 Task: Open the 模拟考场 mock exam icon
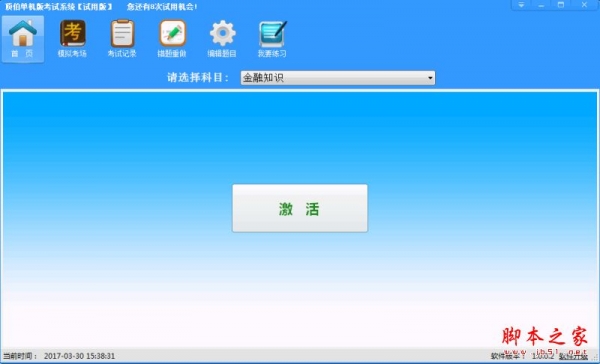[72, 39]
